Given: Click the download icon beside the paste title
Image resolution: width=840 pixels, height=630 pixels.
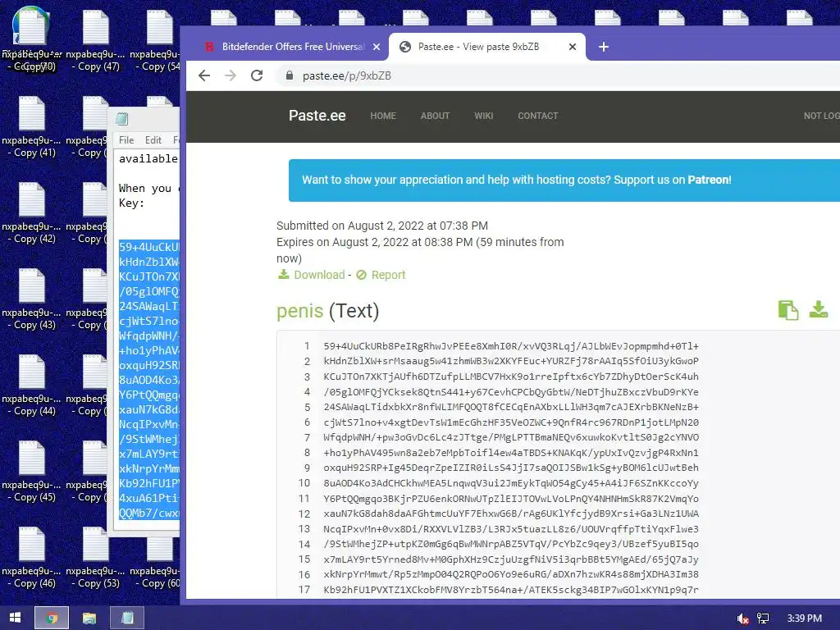Looking at the screenshot, I should (819, 309).
